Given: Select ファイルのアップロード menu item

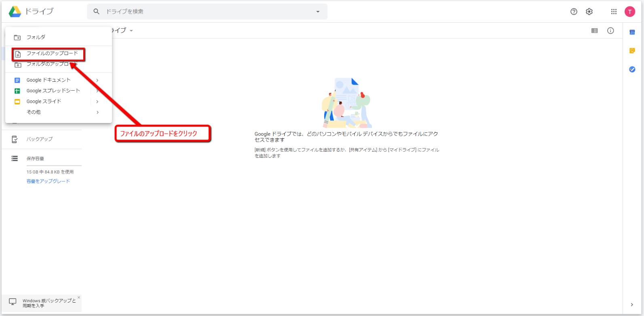Looking at the screenshot, I should pyautogui.click(x=52, y=53).
